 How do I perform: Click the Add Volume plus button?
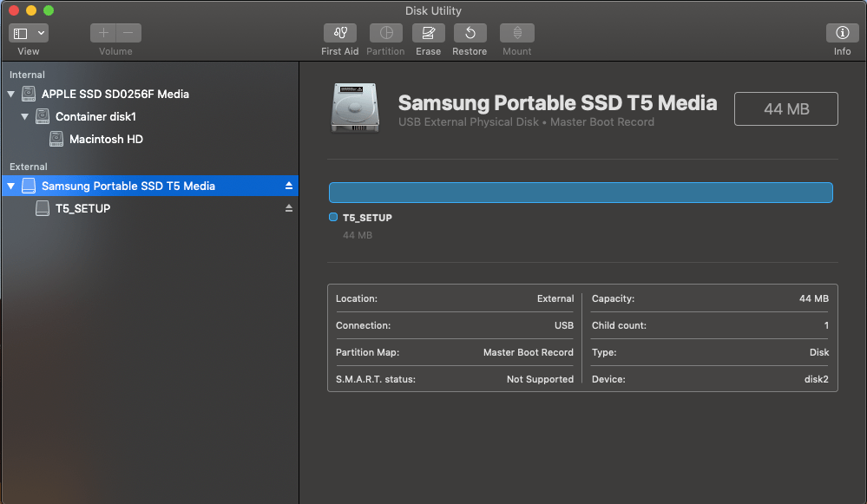[x=104, y=32]
